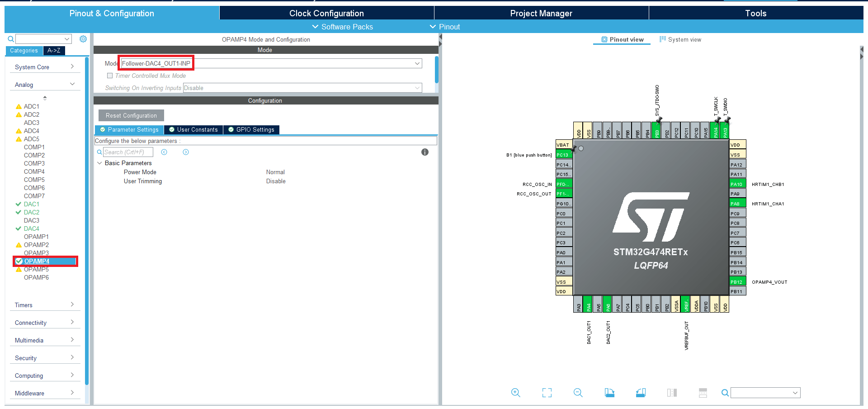Switch to Project Manager tab
This screenshot has height=409, width=868.
[541, 13]
